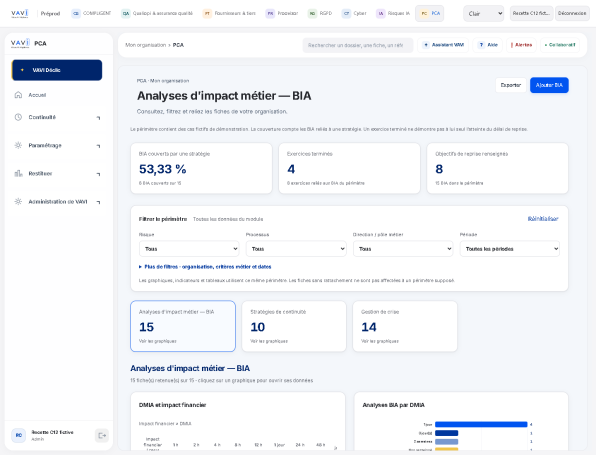Expand the Paramétrage sidebar section

pos(98,146)
